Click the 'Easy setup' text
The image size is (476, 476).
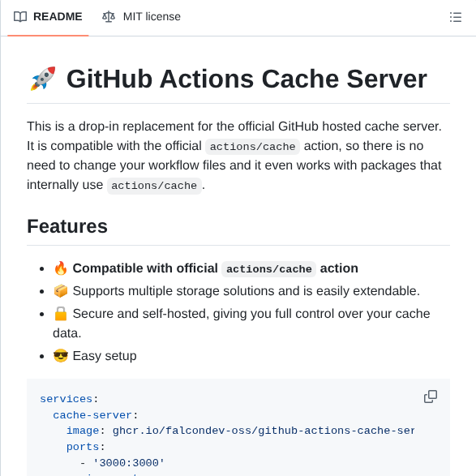pos(105,356)
